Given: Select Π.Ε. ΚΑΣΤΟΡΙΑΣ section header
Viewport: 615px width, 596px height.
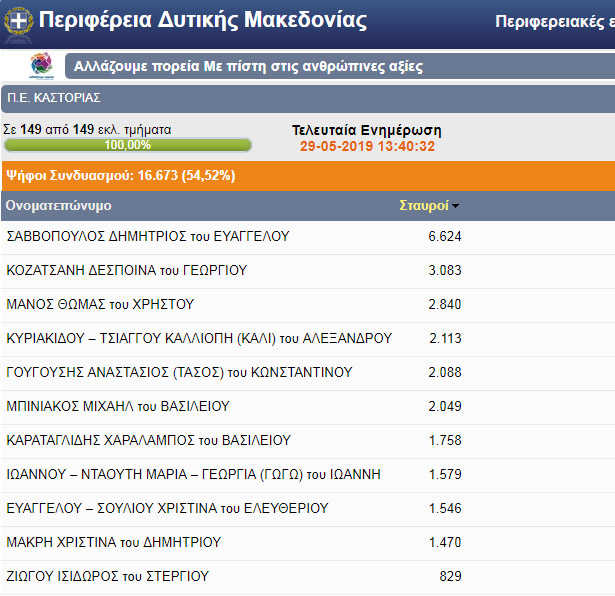Looking at the screenshot, I should [x=54, y=98].
